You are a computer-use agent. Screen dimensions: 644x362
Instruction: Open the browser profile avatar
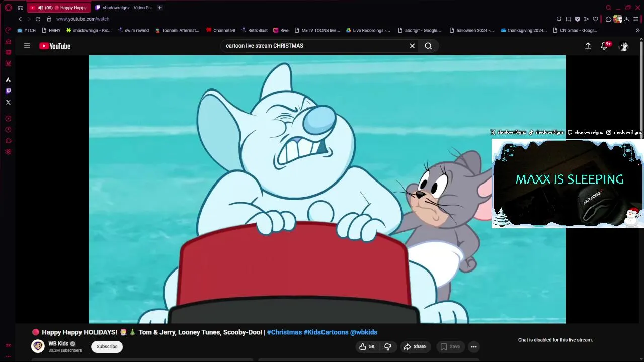pyautogui.click(x=617, y=19)
